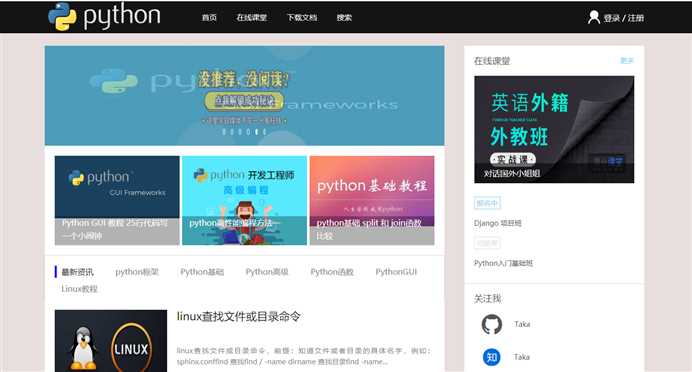Click the main carousel banner image

click(244, 95)
